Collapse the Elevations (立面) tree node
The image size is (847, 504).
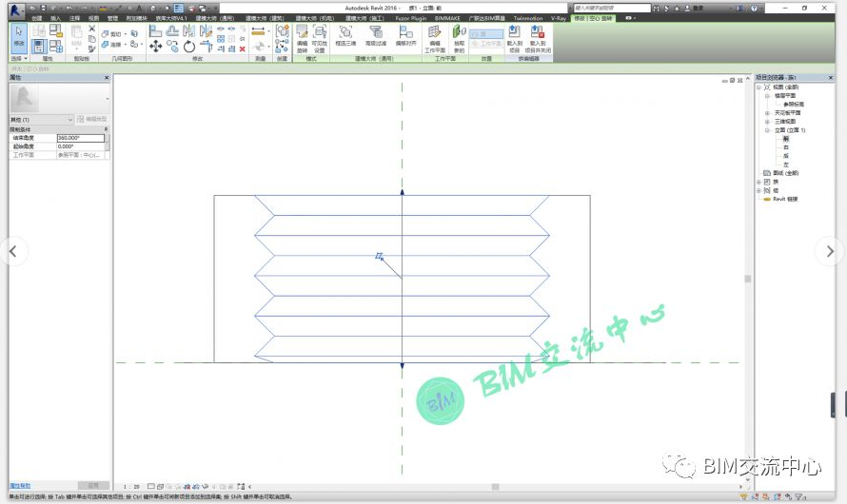[767, 130]
